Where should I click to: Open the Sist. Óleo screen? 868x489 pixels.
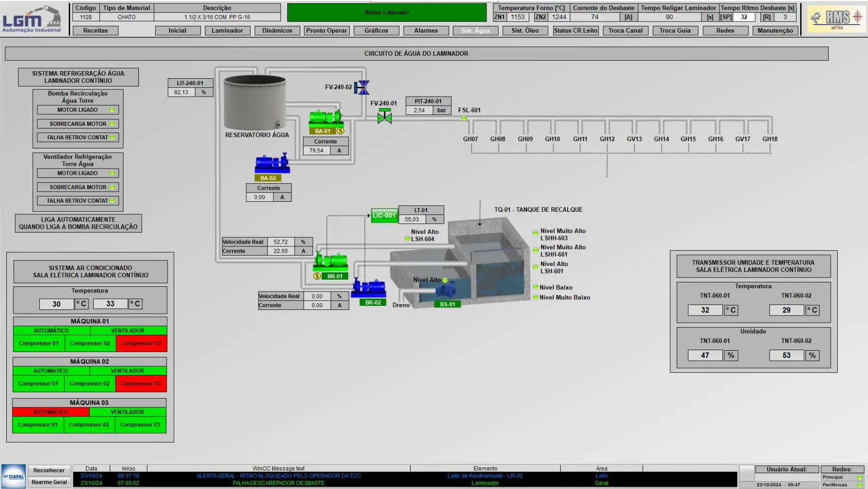(525, 30)
